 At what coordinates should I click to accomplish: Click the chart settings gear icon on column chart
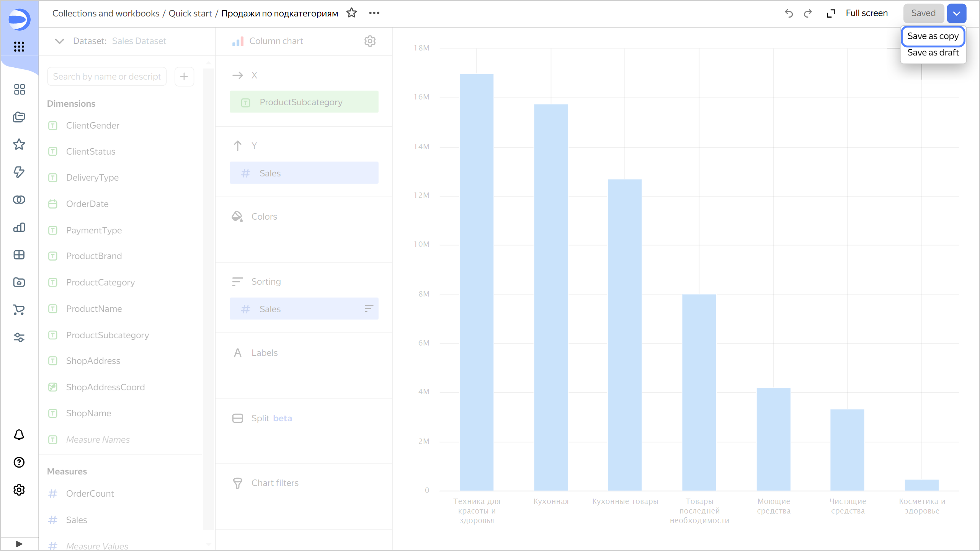(369, 41)
